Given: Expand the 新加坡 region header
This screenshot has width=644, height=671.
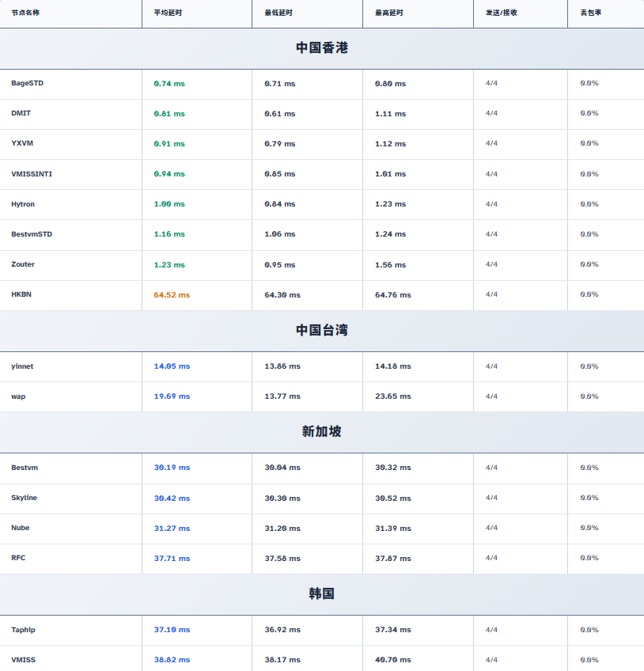Looking at the screenshot, I should [x=322, y=432].
